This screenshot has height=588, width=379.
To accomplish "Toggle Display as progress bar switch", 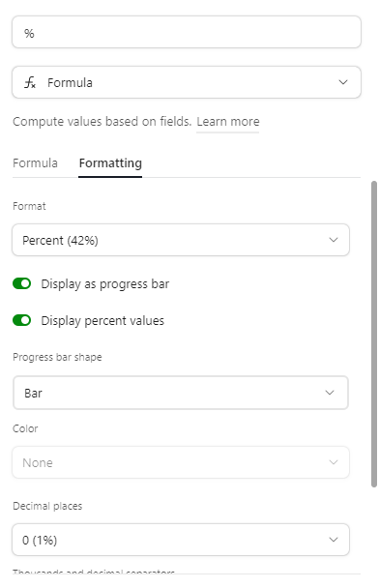I will pyautogui.click(x=21, y=284).
